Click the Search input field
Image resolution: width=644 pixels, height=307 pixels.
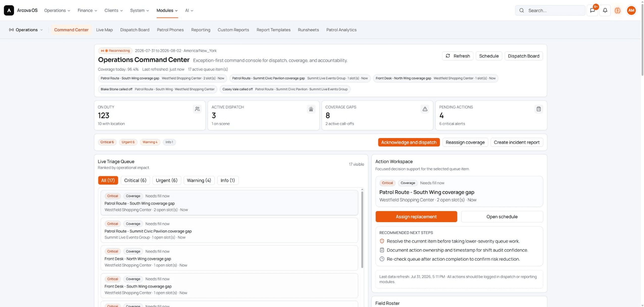[x=550, y=10]
